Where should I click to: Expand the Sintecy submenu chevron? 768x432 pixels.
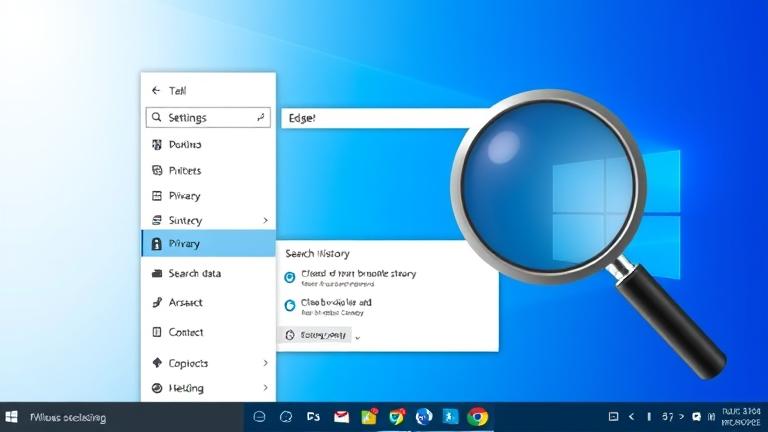coord(265,220)
